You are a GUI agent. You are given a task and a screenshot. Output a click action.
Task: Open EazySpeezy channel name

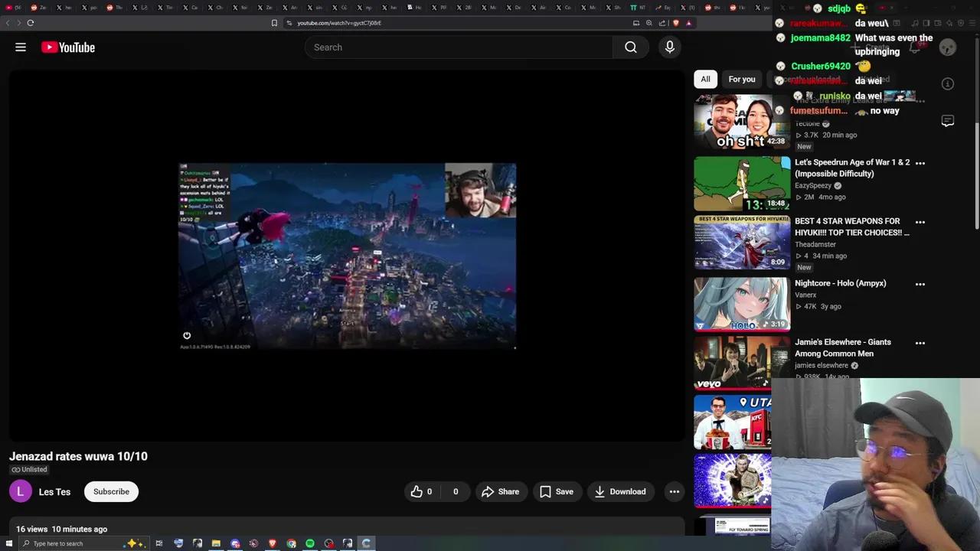tap(813, 185)
